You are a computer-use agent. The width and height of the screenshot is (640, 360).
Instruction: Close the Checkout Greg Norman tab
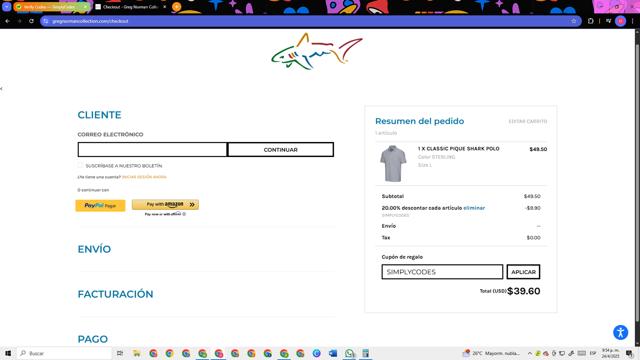click(x=164, y=7)
